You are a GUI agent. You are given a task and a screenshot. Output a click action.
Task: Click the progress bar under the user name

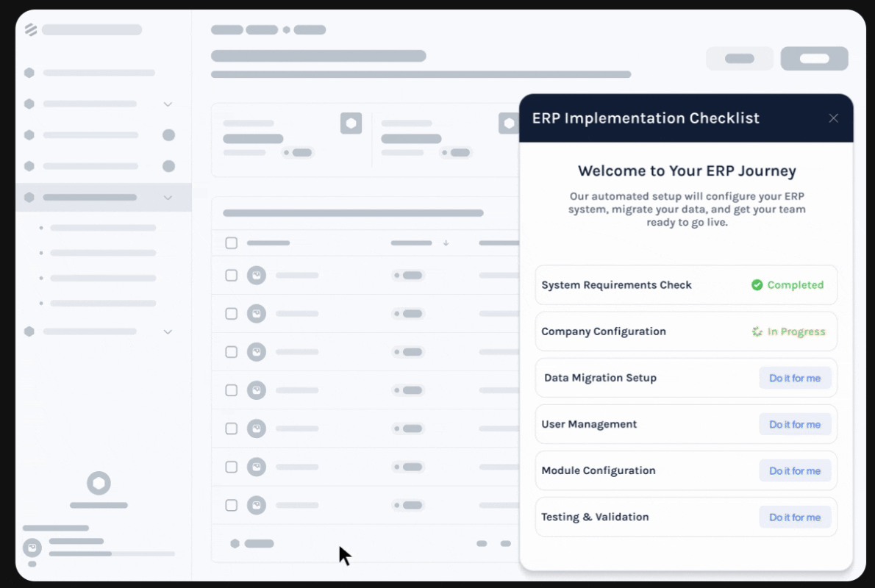[x=112, y=554]
